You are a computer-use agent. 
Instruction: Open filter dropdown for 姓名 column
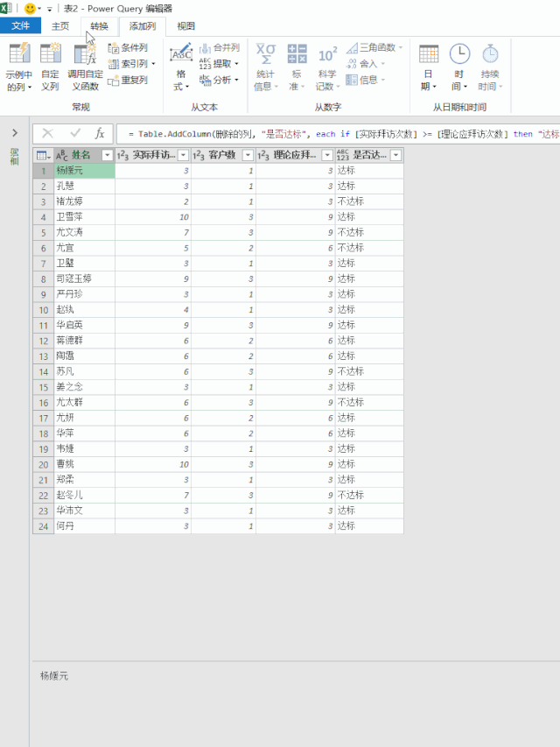click(x=108, y=155)
